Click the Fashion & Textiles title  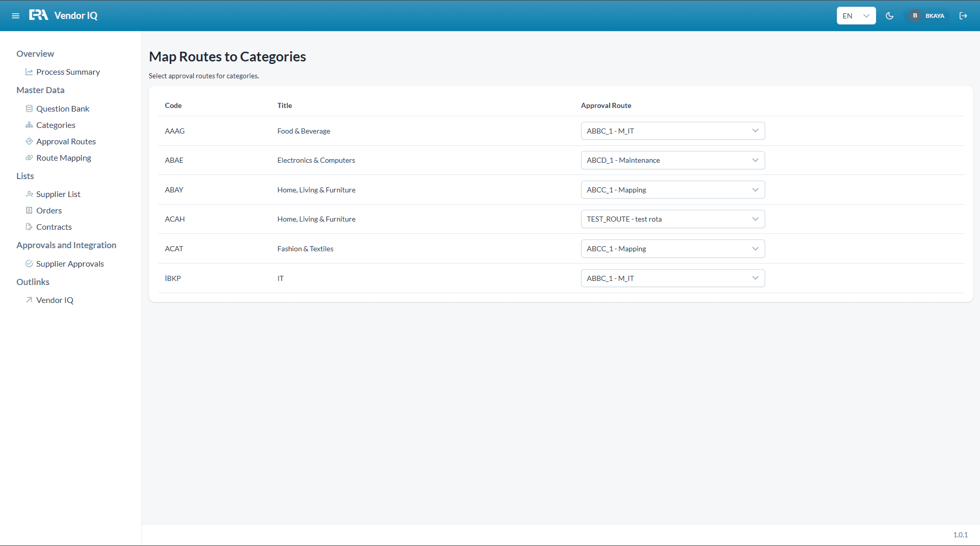pos(305,249)
